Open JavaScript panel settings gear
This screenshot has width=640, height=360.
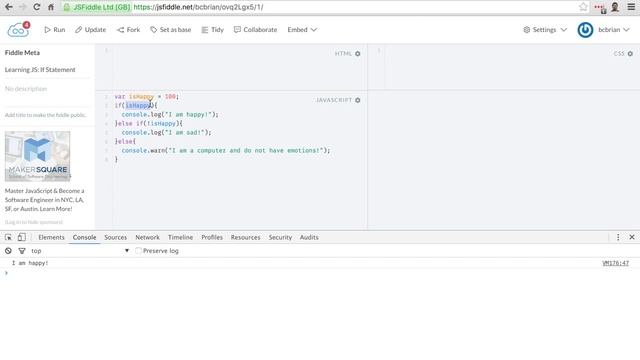click(x=358, y=100)
